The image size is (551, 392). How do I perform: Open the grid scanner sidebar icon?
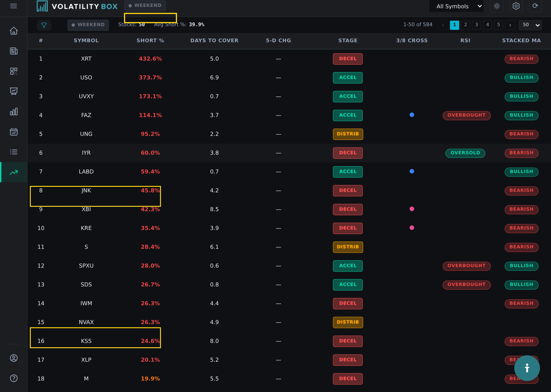(x=14, y=71)
